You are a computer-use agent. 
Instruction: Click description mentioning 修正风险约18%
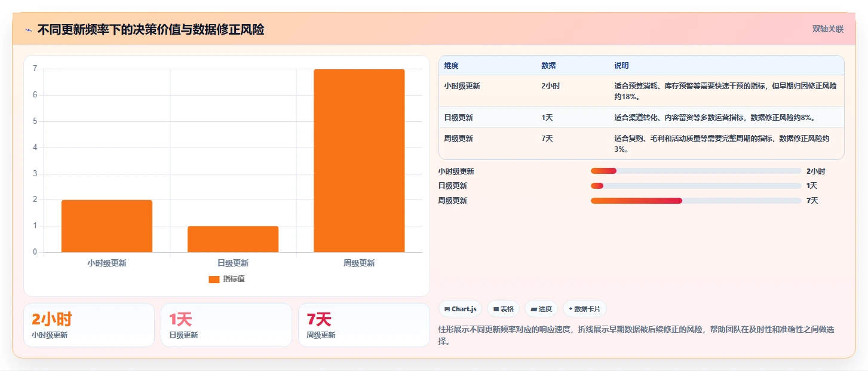pyautogui.click(x=725, y=91)
